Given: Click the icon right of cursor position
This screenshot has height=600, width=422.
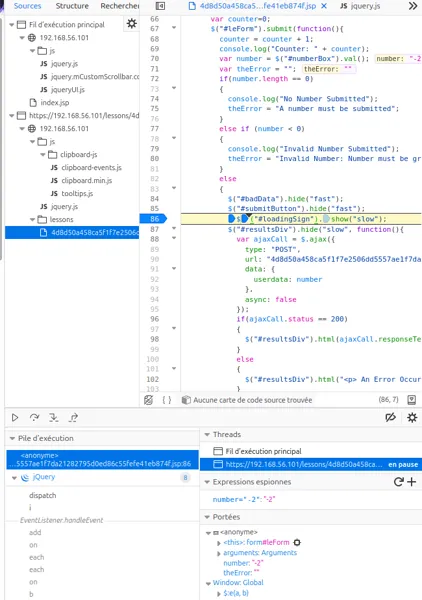Looking at the screenshot, I should tap(412, 400).
